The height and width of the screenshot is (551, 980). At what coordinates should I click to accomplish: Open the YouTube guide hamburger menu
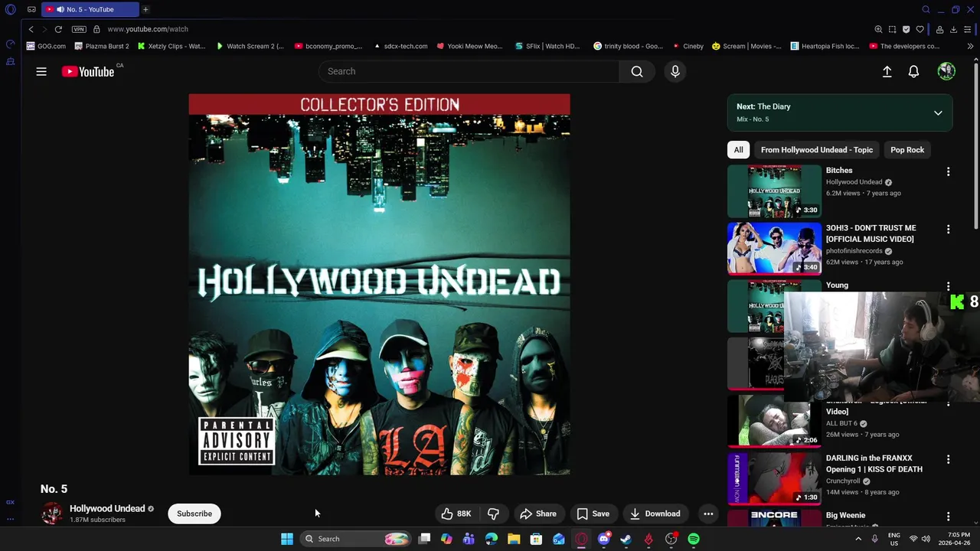point(41,71)
